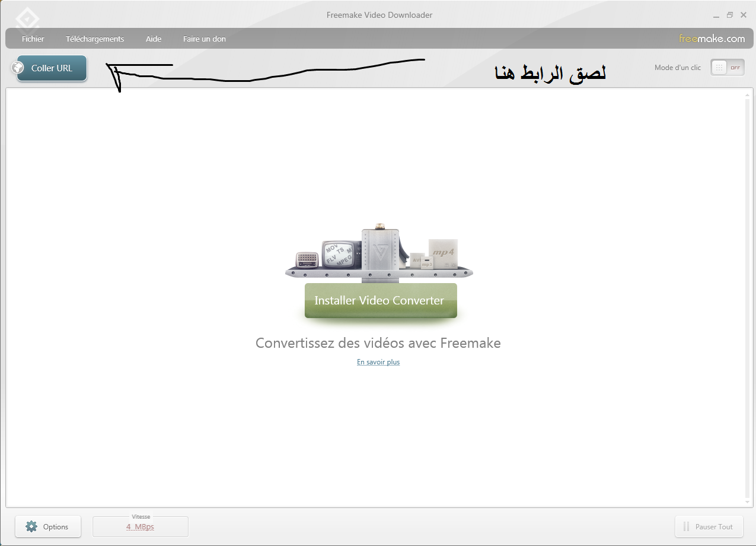
Task: Click the Convertissez des vidéos avec Freemake text
Action: [378, 343]
